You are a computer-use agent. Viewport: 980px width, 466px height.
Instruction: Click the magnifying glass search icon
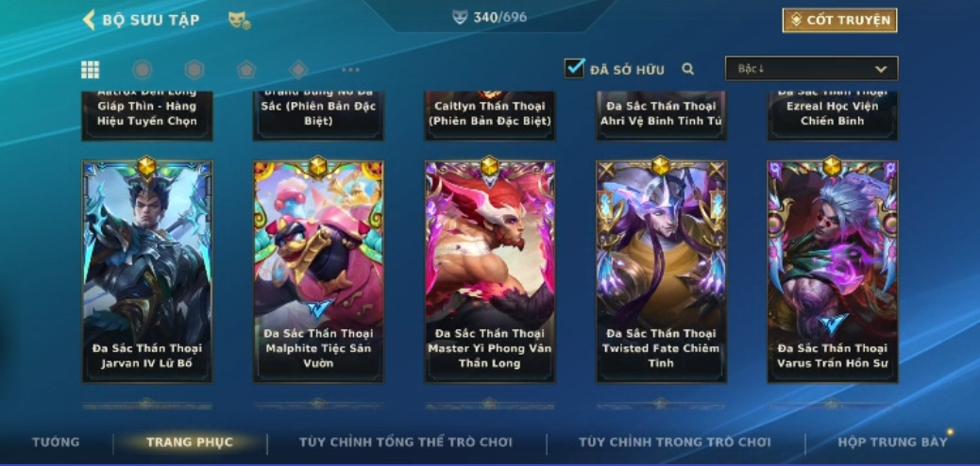pos(687,70)
